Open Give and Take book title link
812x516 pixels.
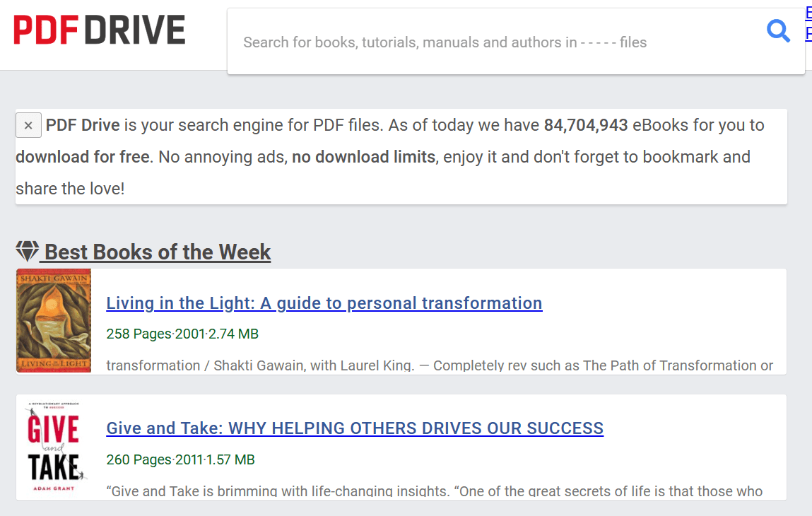click(x=355, y=428)
